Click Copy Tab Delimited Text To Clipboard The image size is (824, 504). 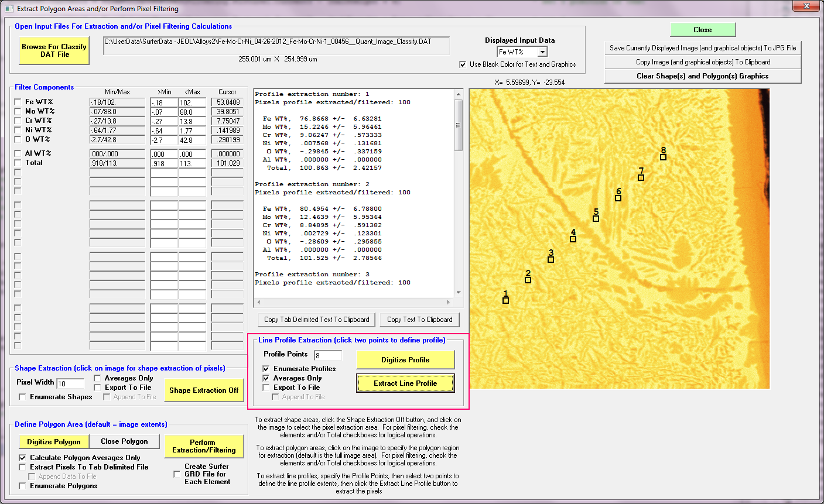[x=316, y=320]
